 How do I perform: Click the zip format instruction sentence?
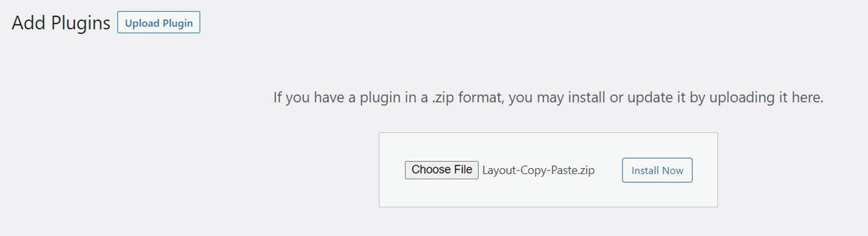click(548, 97)
